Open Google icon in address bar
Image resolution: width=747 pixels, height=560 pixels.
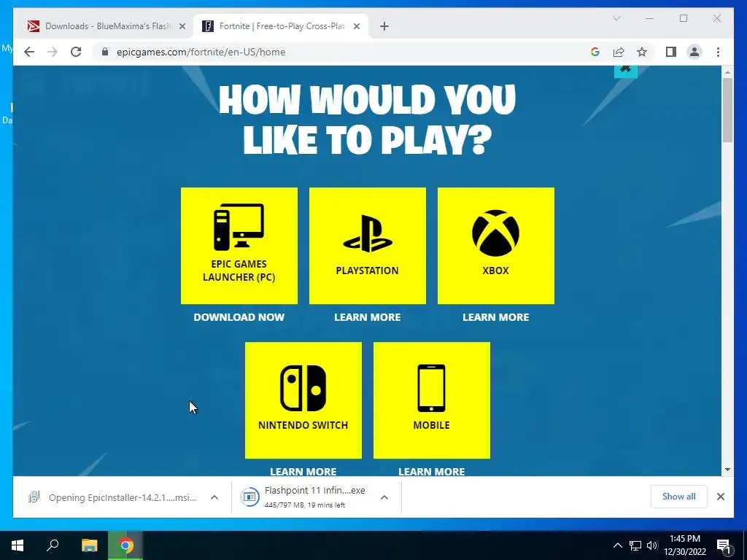tap(595, 52)
